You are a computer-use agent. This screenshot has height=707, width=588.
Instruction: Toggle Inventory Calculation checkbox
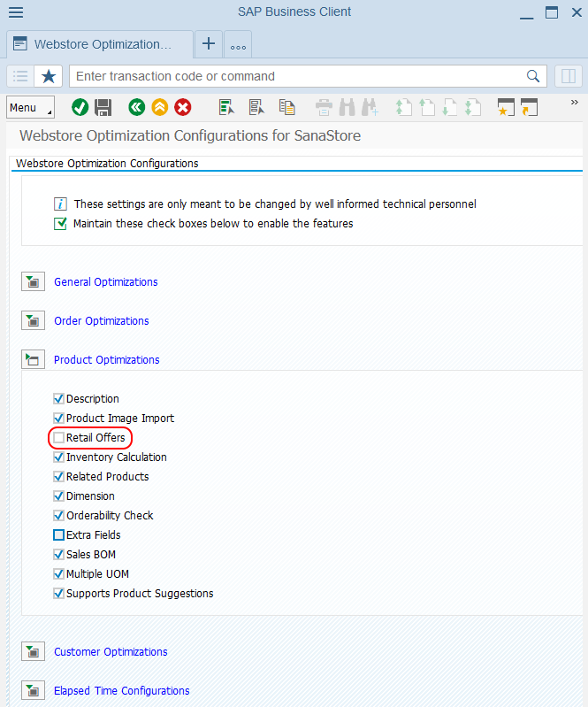click(x=58, y=457)
